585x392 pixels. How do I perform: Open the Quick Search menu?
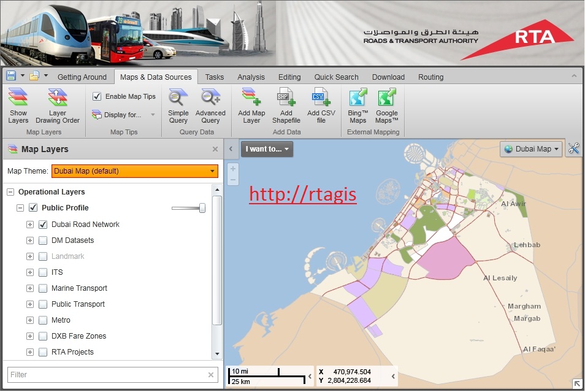(336, 77)
